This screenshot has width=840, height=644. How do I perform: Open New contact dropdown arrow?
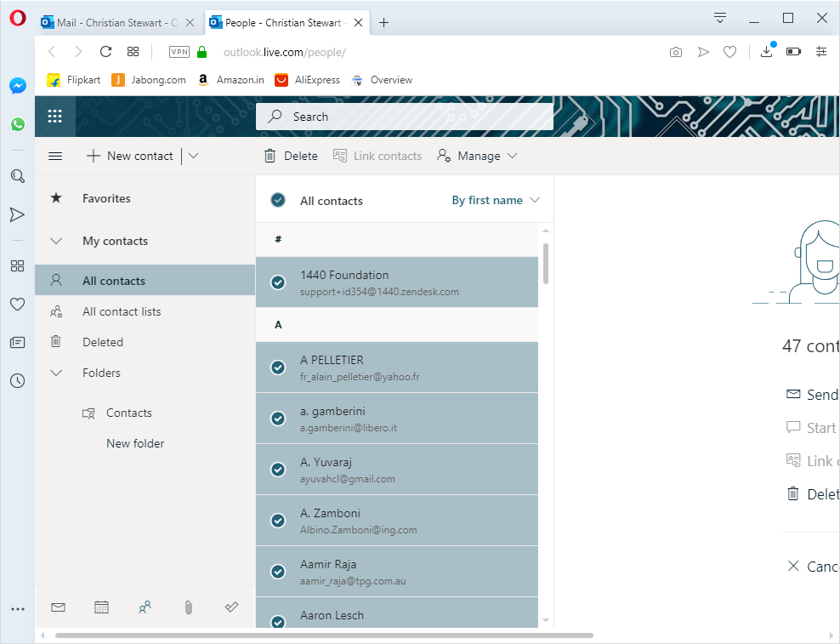(193, 156)
